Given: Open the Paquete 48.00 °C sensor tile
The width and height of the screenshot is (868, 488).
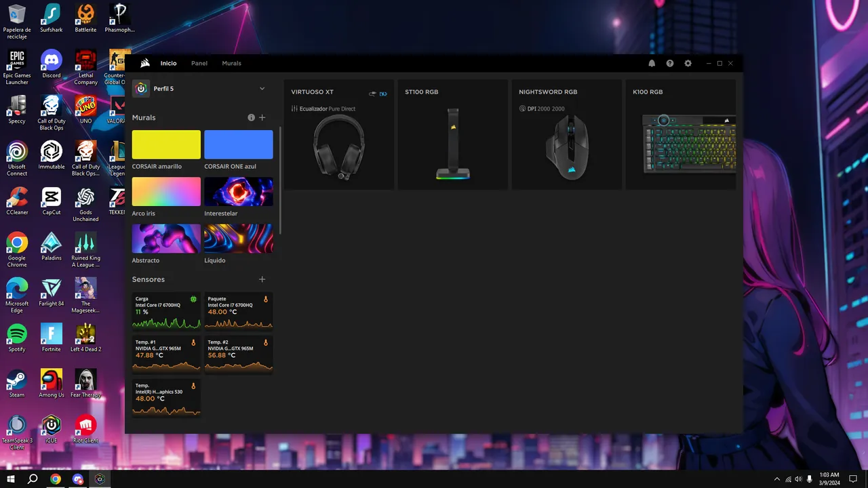Looking at the screenshot, I should [x=239, y=311].
